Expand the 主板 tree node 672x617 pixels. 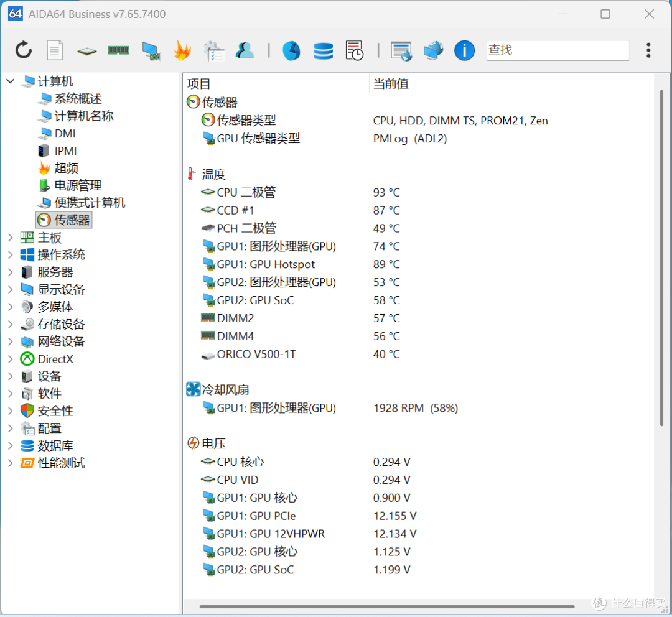[x=11, y=238]
